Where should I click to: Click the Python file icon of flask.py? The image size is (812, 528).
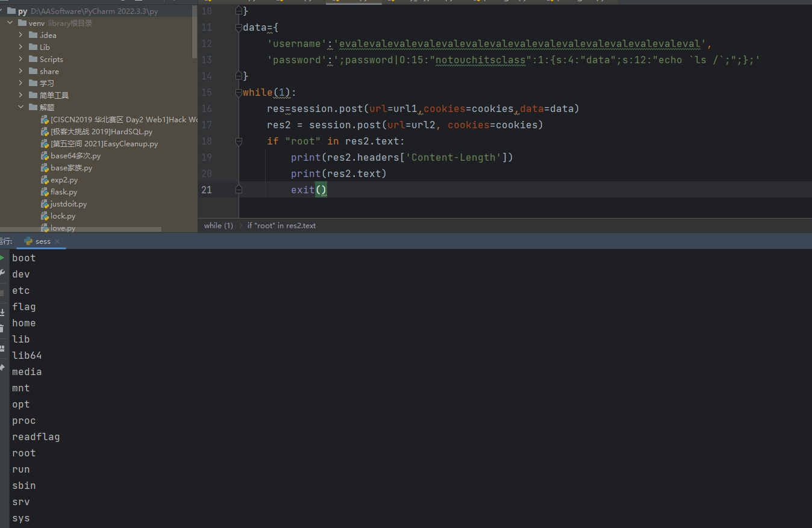pos(45,191)
